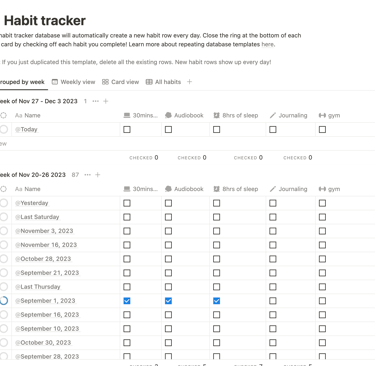Check Journaling for Last Saturday
Image resolution: width=375 pixels, height=366 pixels.
pos(273,217)
